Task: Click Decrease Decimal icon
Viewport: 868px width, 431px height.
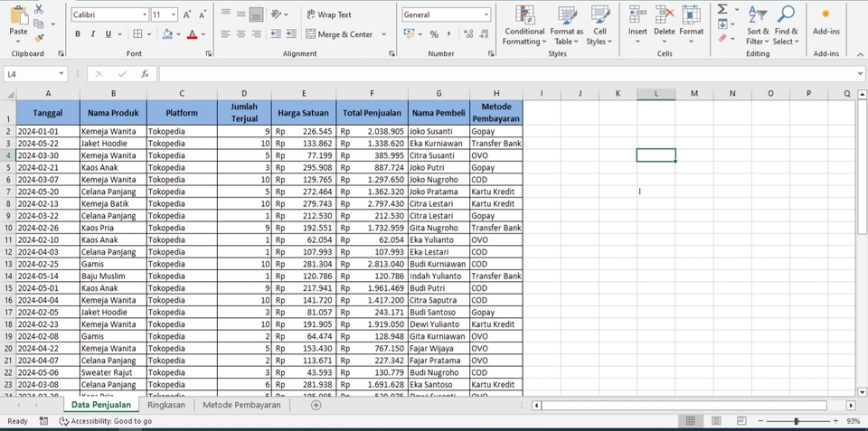Action: [x=485, y=34]
